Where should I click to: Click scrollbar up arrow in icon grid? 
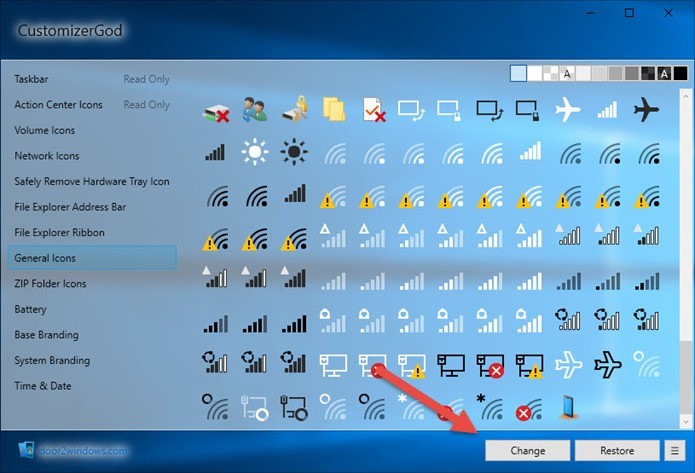(x=686, y=95)
